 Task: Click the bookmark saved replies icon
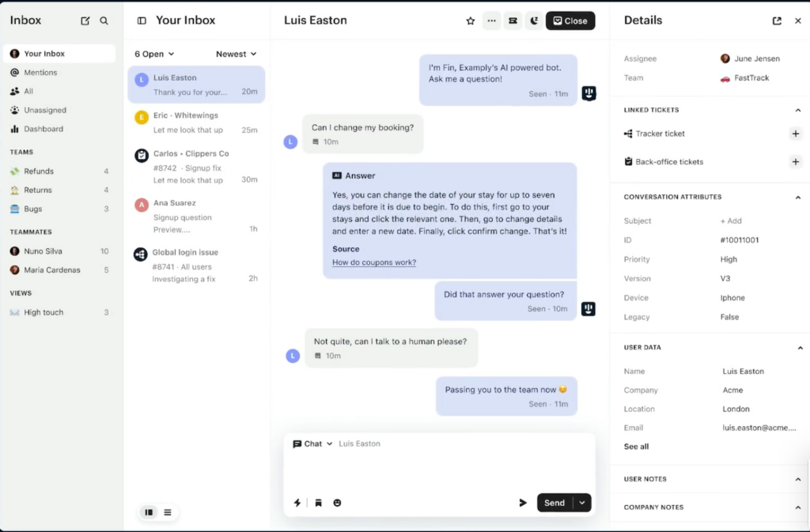[x=318, y=503]
